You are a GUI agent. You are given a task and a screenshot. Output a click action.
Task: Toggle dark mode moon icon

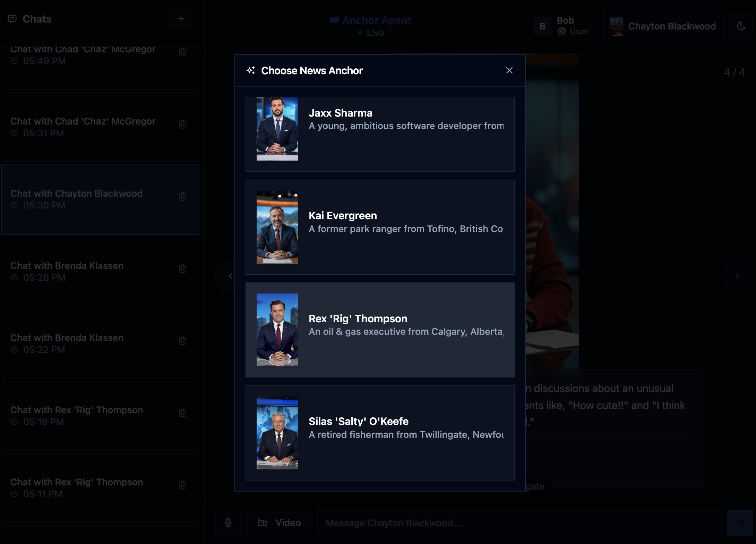coord(741,26)
